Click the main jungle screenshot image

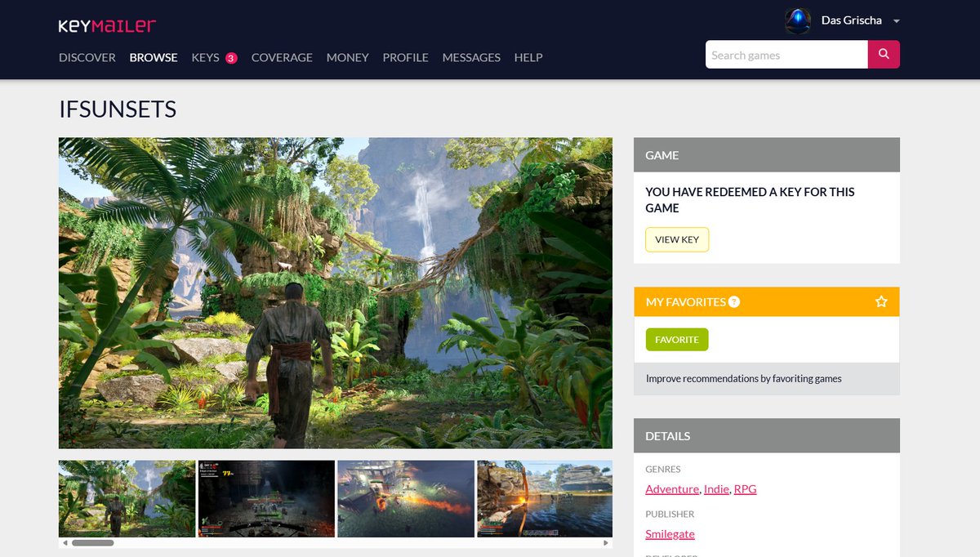click(x=336, y=292)
